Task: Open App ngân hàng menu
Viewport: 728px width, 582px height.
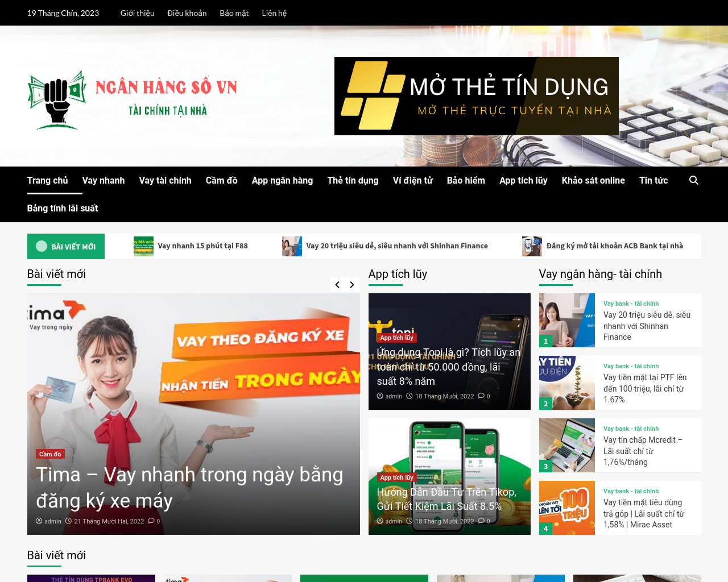Action: (x=282, y=180)
